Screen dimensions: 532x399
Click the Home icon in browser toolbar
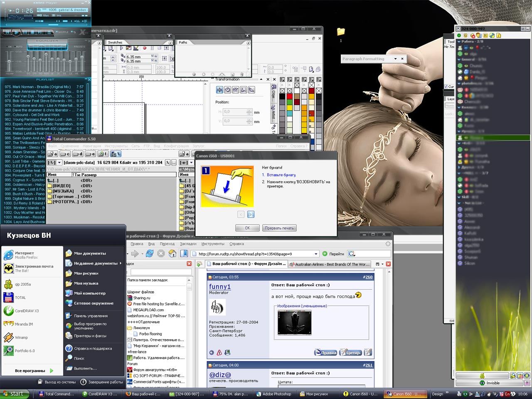(x=172, y=254)
